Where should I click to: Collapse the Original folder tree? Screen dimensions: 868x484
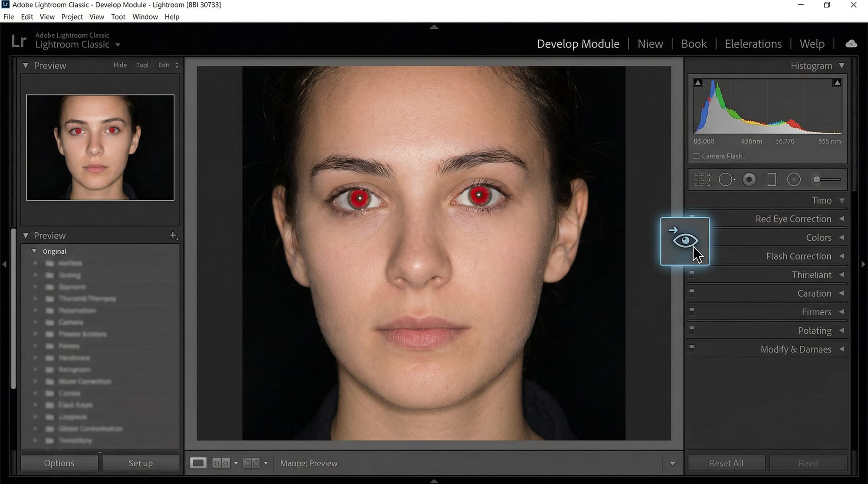tap(34, 252)
